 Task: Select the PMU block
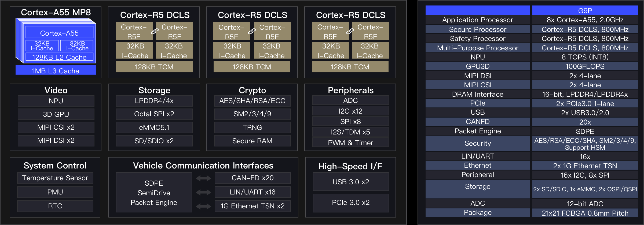(55, 192)
